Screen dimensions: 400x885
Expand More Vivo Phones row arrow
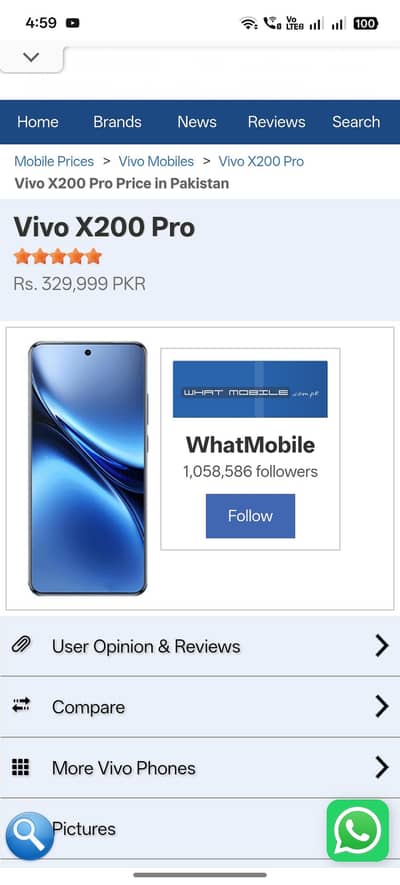[382, 767]
